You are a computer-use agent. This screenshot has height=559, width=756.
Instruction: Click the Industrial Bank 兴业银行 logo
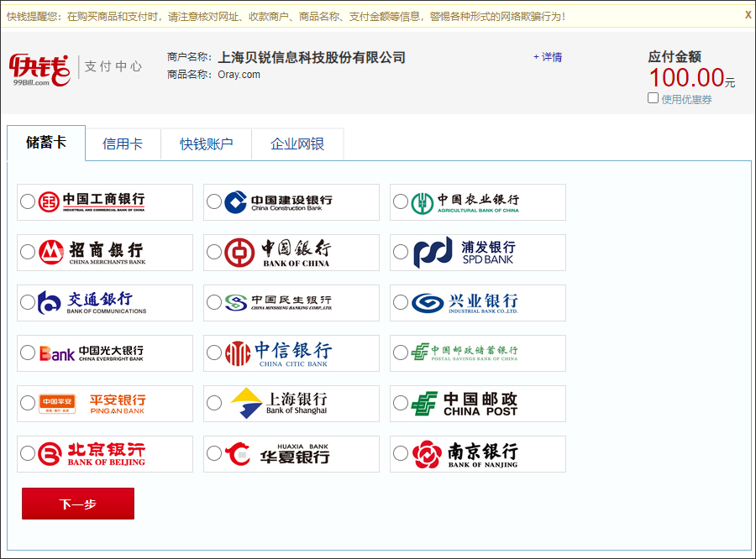[465, 303]
